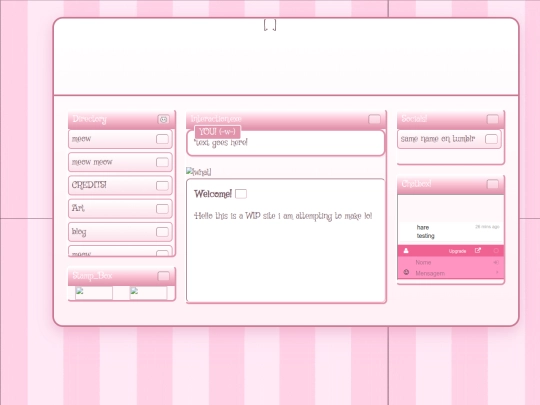Click the square icon in Chatbox header

click(x=492, y=184)
